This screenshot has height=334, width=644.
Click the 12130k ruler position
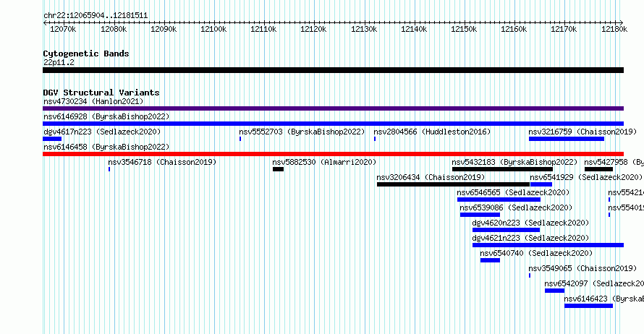click(x=364, y=29)
